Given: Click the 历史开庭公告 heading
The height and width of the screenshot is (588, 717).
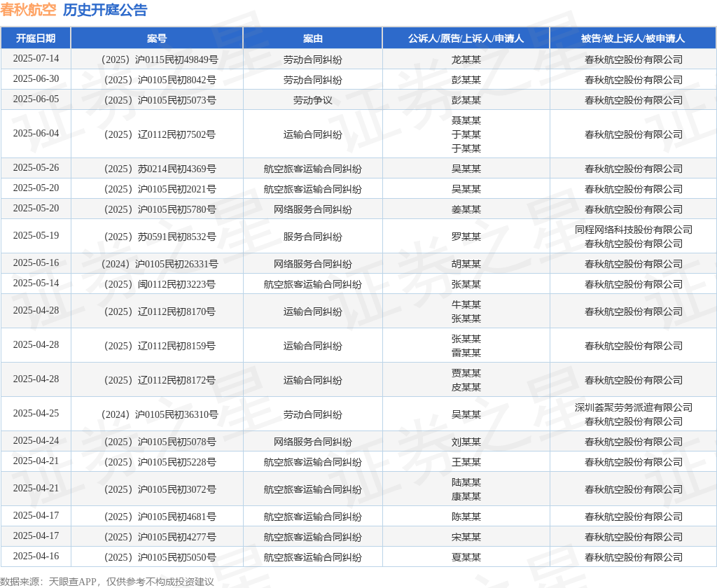Looking at the screenshot, I should [105, 10].
